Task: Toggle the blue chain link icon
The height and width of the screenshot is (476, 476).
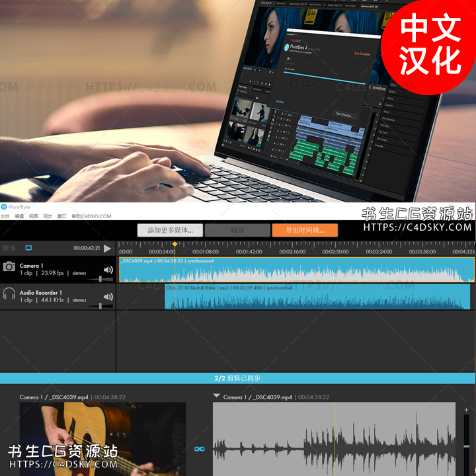Action: click(x=200, y=449)
